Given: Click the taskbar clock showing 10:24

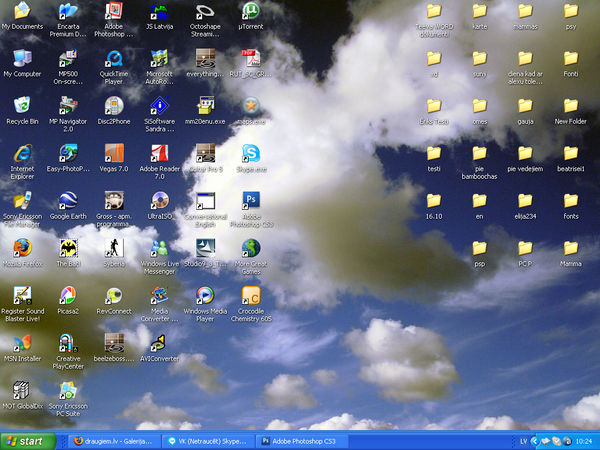Looking at the screenshot, I should [583, 442].
